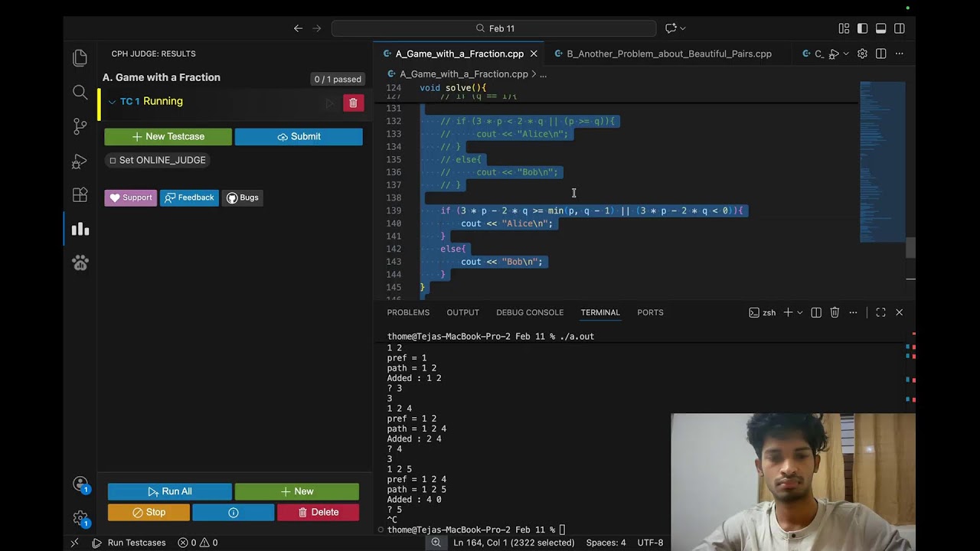Create a new terminal with the plus icon
Viewport: 980px width, 551px height.
(x=788, y=312)
